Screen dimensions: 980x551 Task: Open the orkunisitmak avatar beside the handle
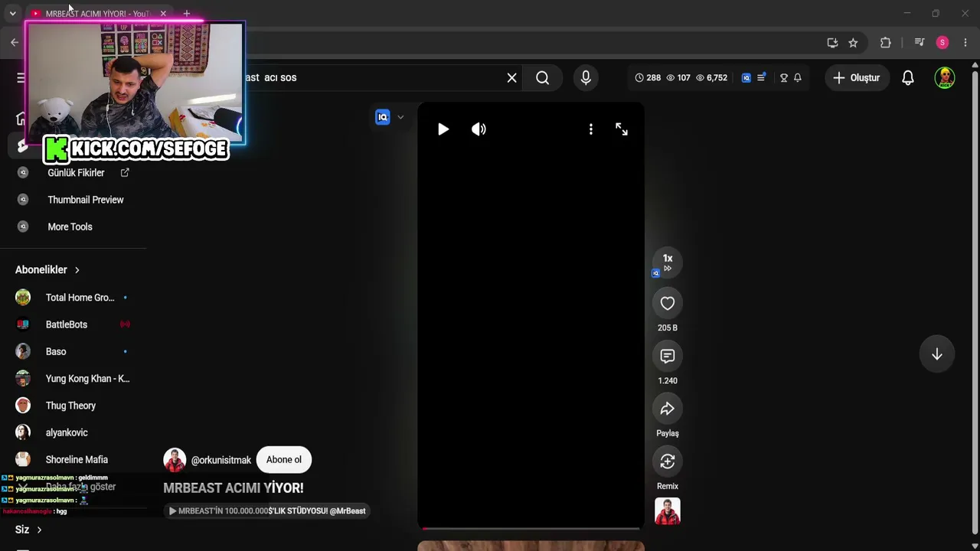(x=175, y=460)
